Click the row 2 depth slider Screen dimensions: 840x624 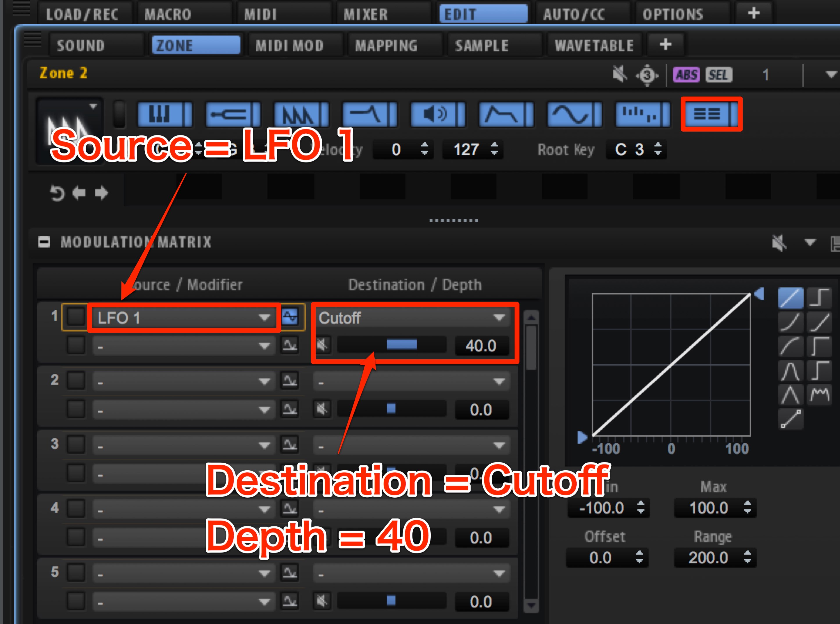click(x=392, y=409)
